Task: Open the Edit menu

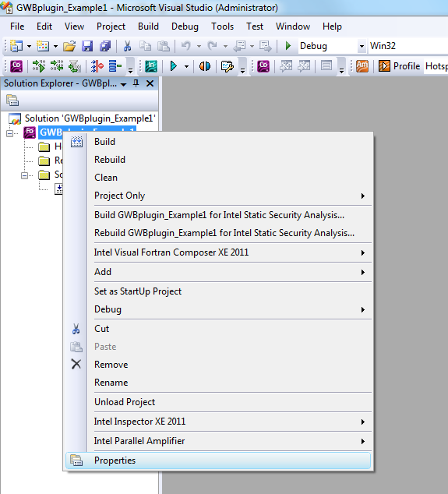Action: (44, 26)
